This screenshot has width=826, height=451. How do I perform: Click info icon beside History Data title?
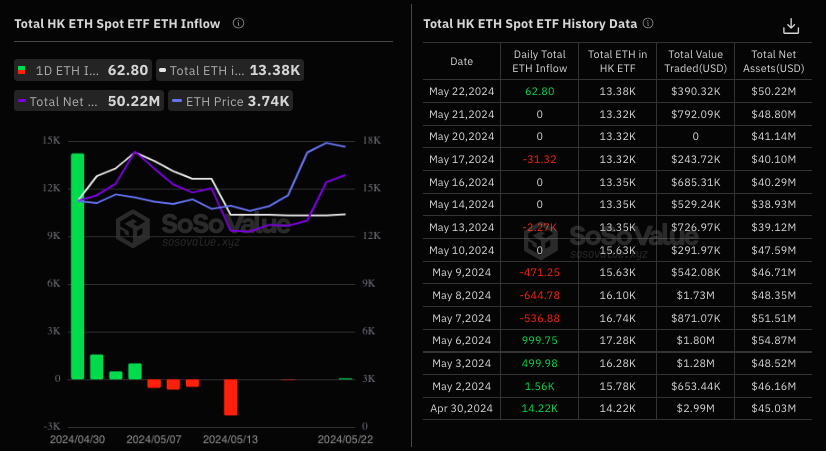click(648, 23)
